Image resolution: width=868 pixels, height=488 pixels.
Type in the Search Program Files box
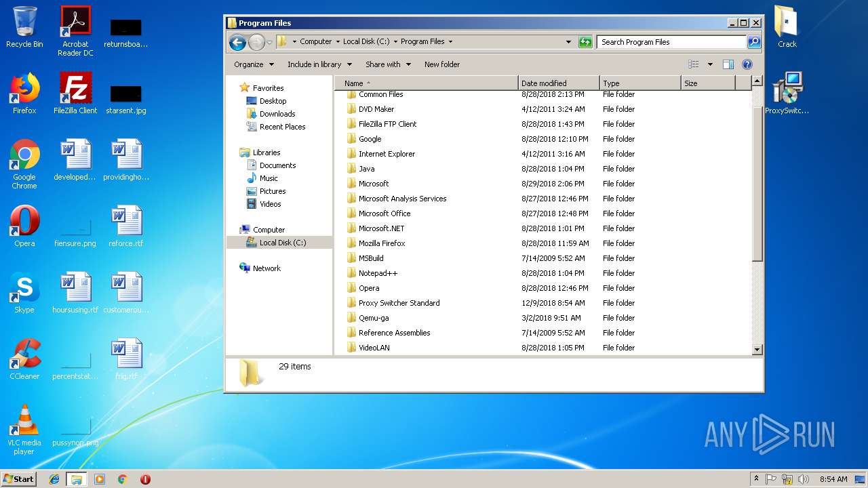click(671, 42)
